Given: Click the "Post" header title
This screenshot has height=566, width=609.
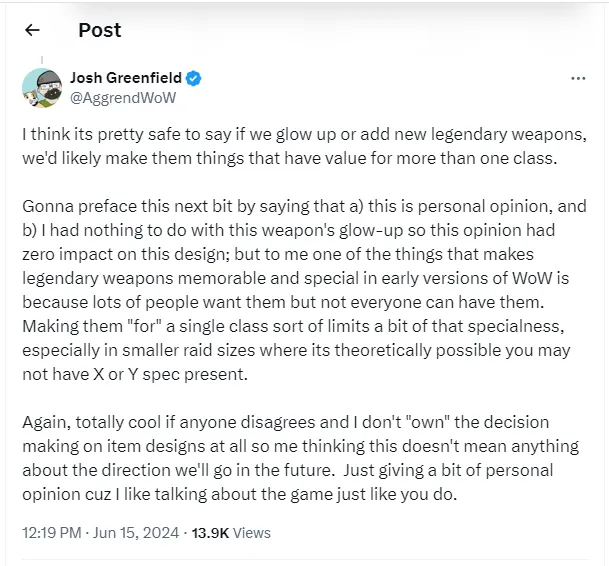Looking at the screenshot, I should point(99,30).
